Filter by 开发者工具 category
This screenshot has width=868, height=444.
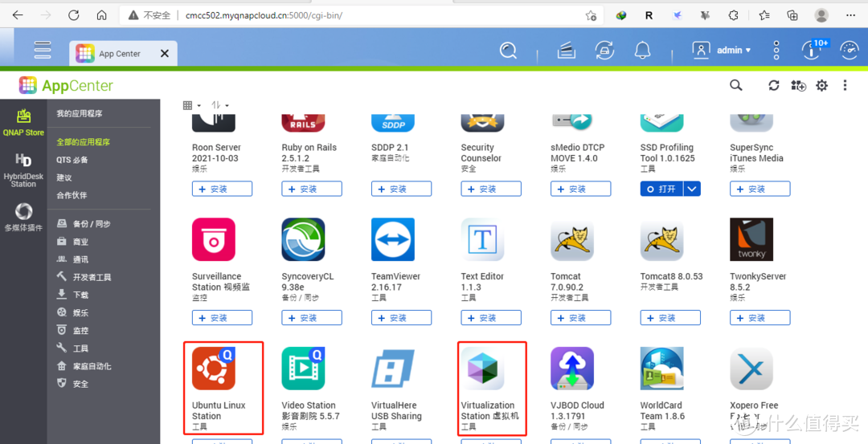click(x=84, y=277)
